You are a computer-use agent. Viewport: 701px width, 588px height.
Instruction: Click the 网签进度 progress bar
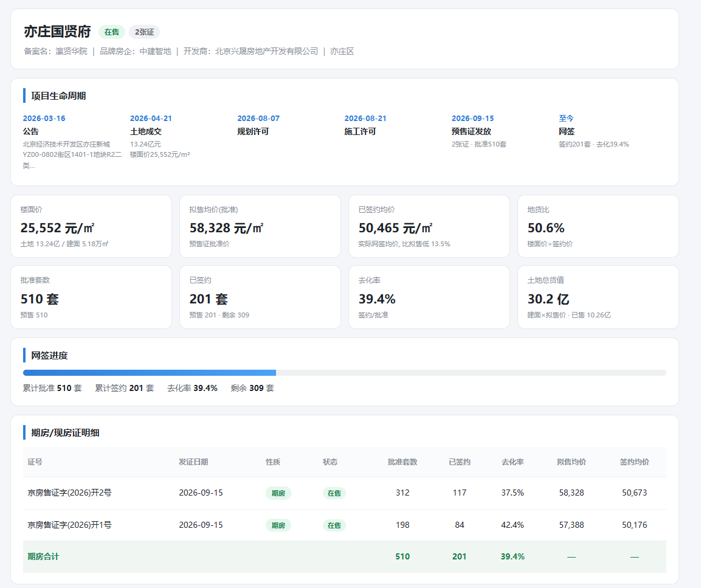click(x=345, y=373)
